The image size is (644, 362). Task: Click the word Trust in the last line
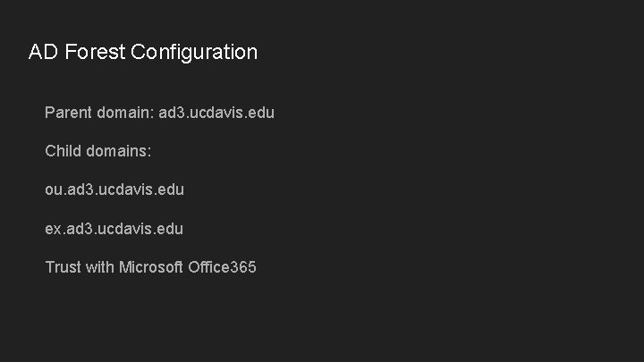(64, 267)
